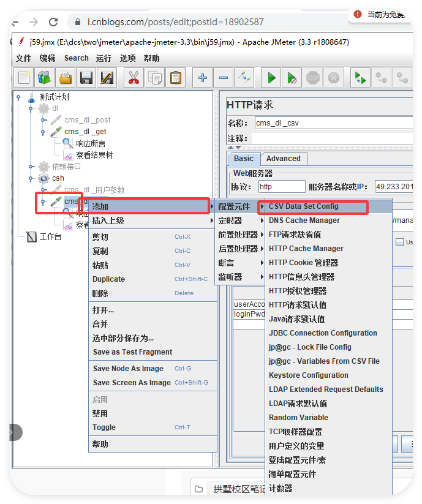422x504 pixels.
Task: Open the 选项 menu
Action: click(x=127, y=58)
